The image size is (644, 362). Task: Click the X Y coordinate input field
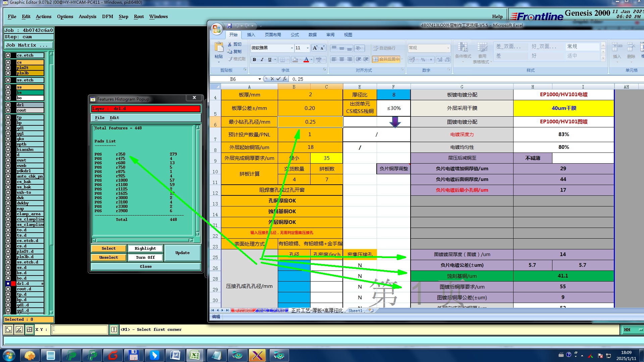point(80,329)
